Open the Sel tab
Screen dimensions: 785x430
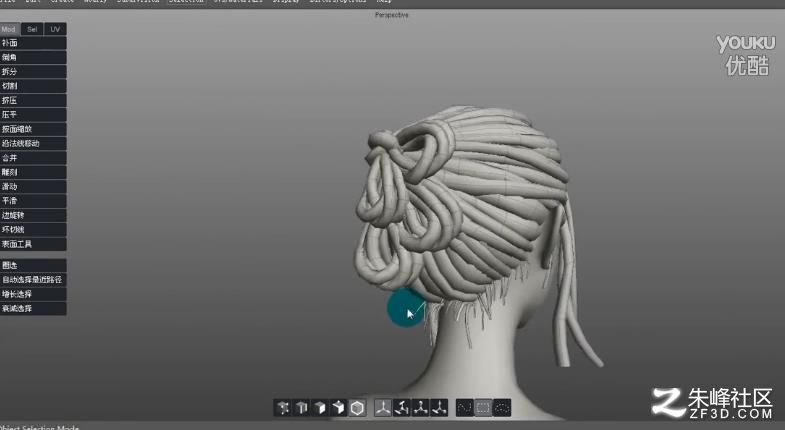coord(32,29)
